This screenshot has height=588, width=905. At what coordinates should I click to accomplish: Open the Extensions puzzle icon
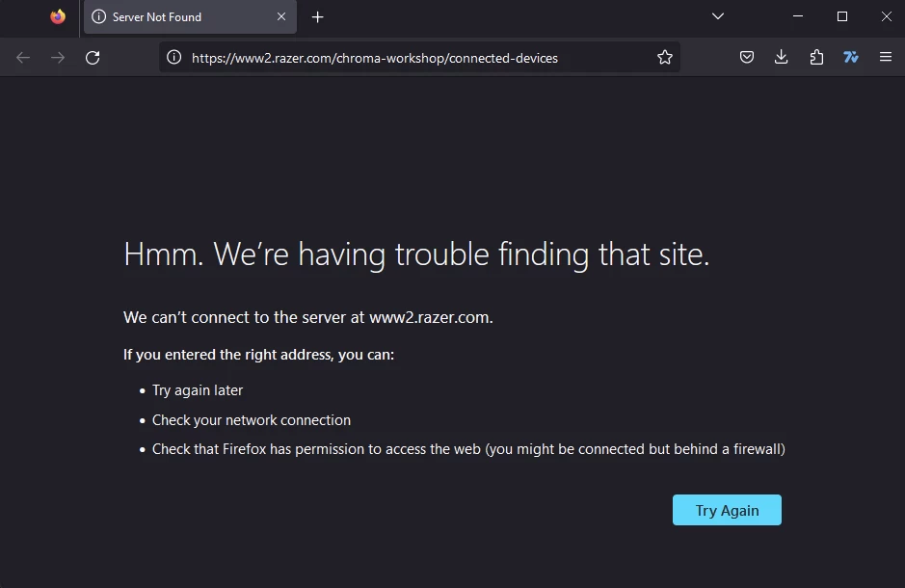[x=816, y=57]
